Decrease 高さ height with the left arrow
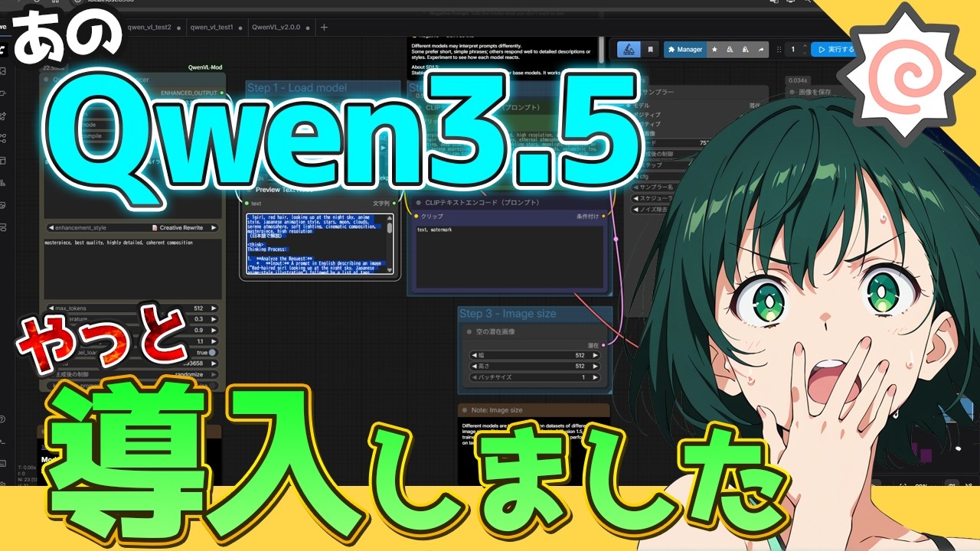This screenshot has height=551, width=980. (474, 366)
